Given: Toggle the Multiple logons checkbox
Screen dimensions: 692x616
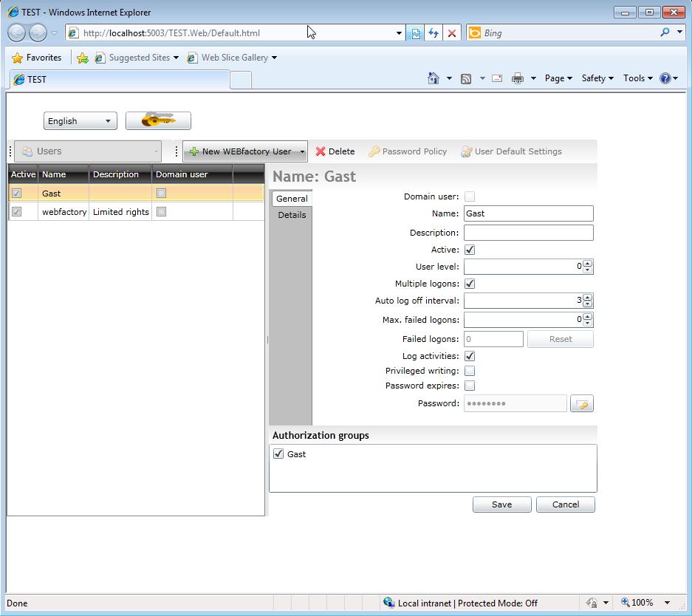Looking at the screenshot, I should (470, 284).
